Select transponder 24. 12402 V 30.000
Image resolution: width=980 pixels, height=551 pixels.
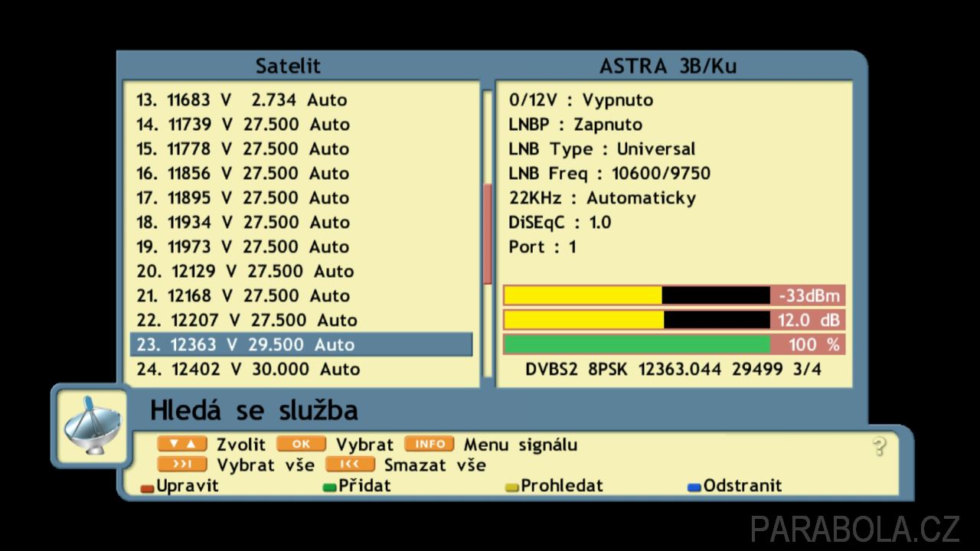pos(301,369)
